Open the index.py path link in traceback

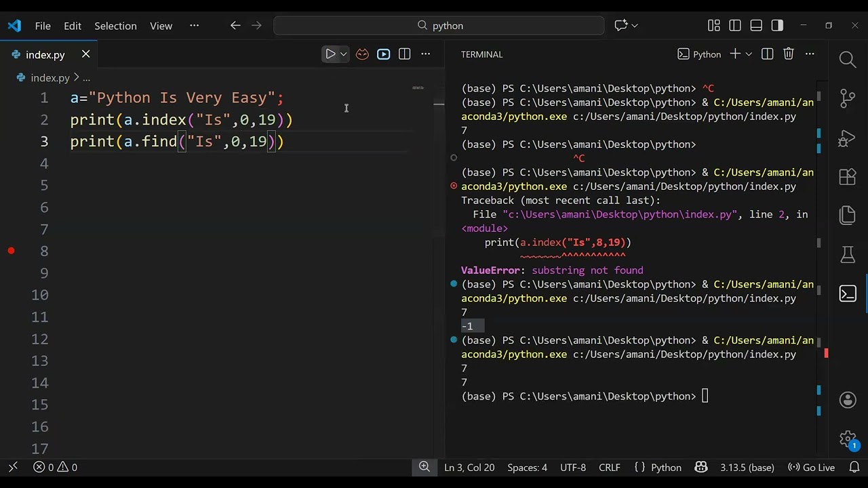click(620, 214)
